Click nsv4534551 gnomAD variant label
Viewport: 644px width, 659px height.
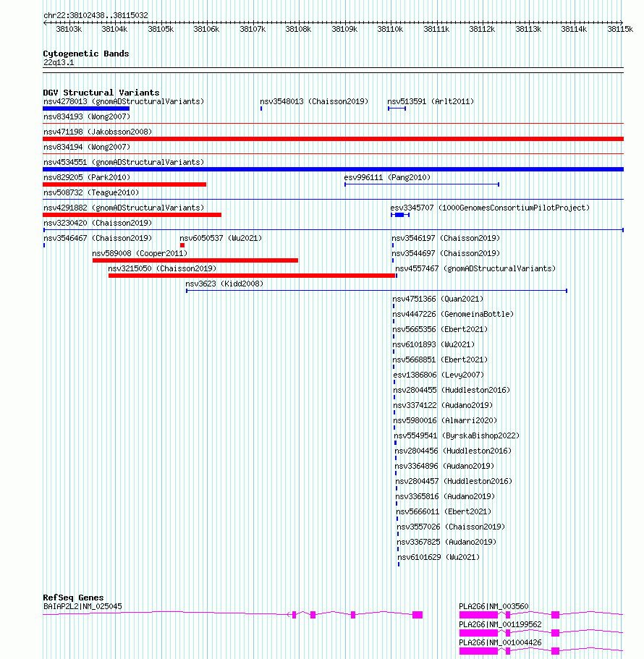pos(124,162)
